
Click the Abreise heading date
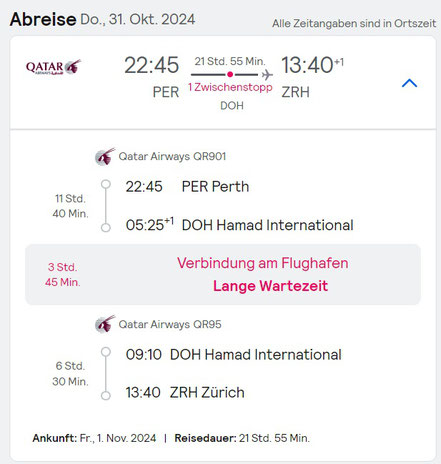coord(138,19)
